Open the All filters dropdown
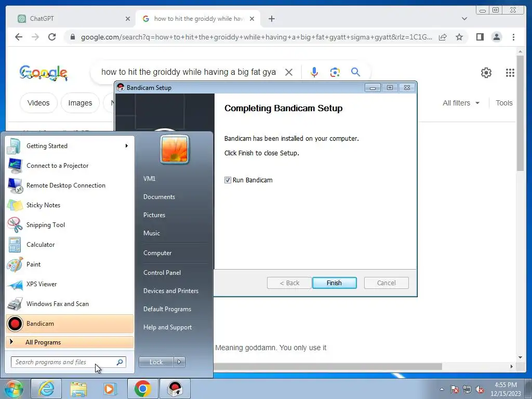 461,103
